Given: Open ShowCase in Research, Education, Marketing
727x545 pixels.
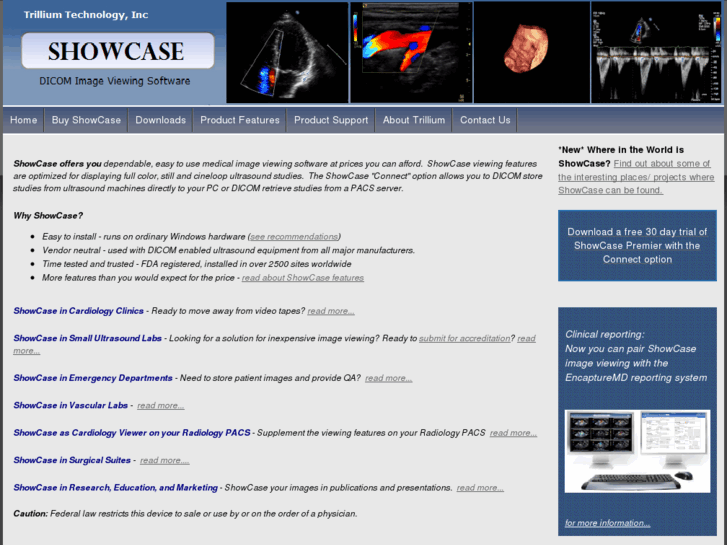Looking at the screenshot, I should pos(115,487).
